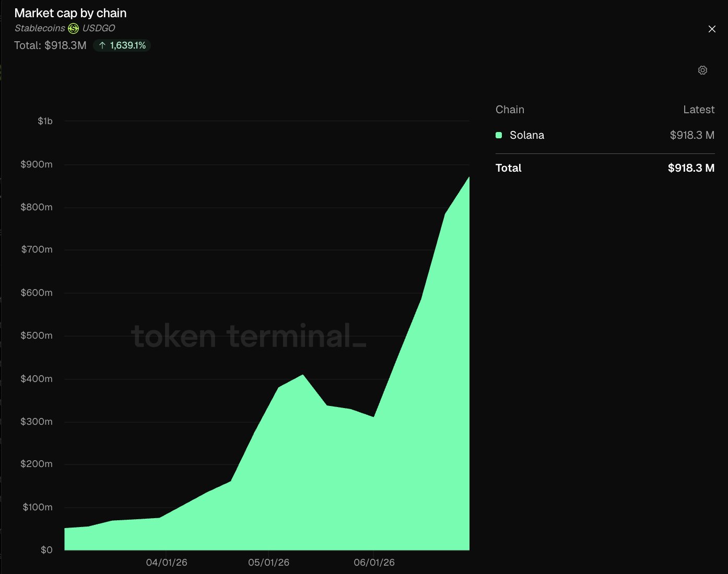
Task: Click the $900m y-axis label
Action: pos(37,164)
